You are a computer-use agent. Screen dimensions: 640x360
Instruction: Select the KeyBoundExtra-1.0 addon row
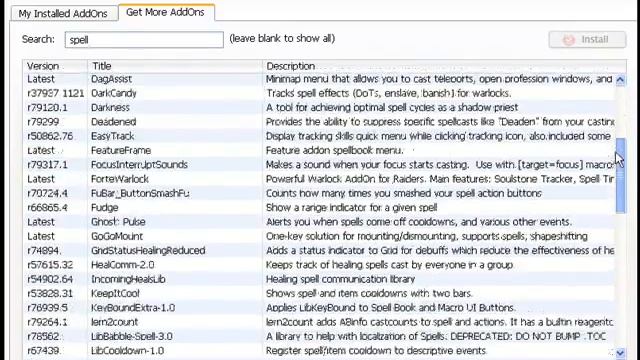(x=319, y=308)
